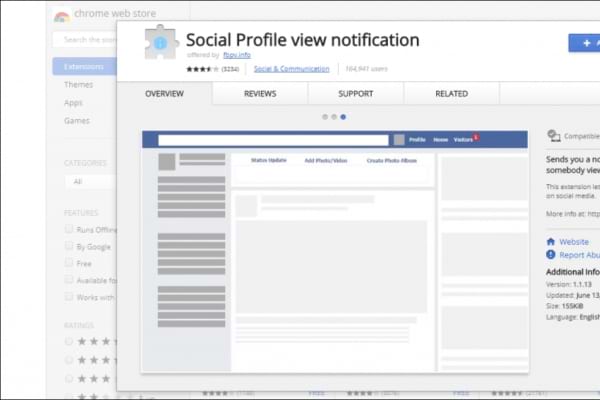This screenshot has width=600, height=400.
Task: Select Apps in the store sidebar
Action: click(x=73, y=103)
